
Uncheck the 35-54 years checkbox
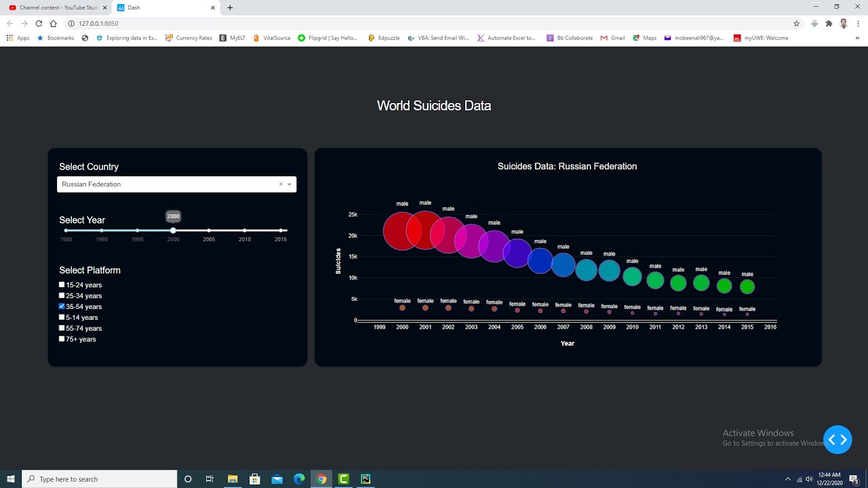click(62, 306)
